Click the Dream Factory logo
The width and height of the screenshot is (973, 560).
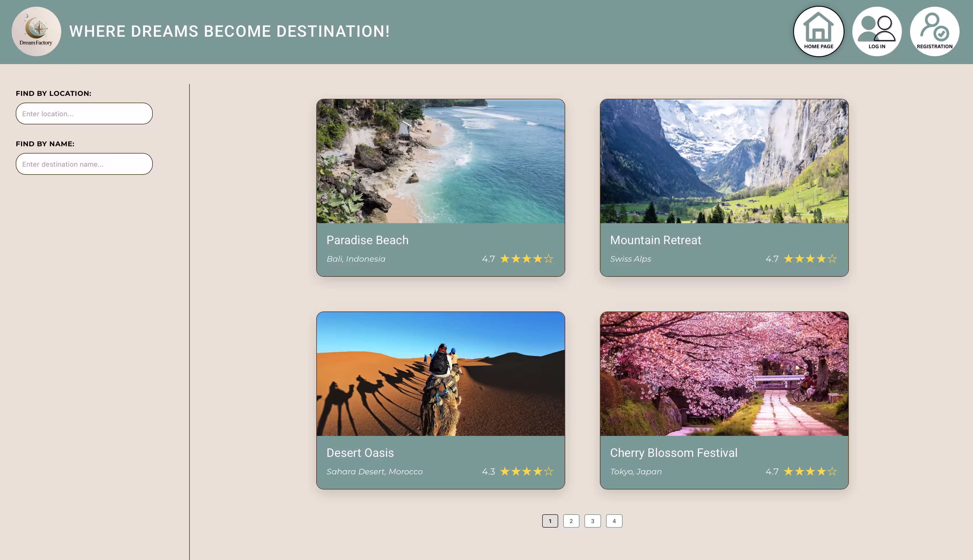point(36,31)
